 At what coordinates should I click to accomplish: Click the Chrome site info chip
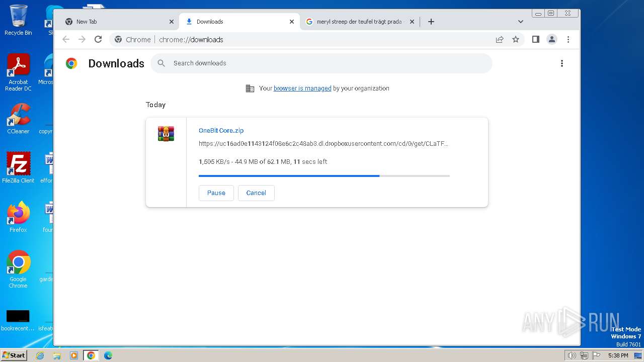coord(133,39)
